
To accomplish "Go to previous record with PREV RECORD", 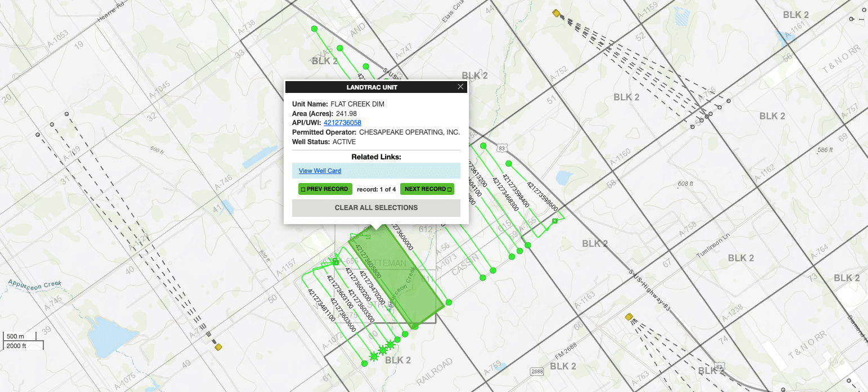I will (x=325, y=189).
